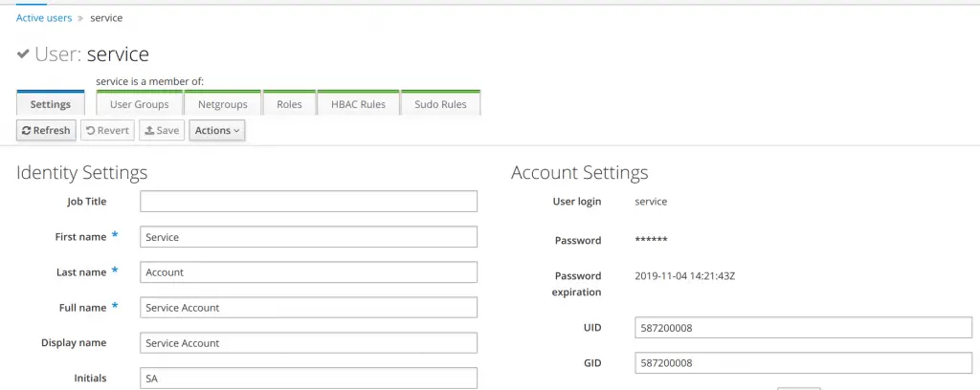980x390 pixels.
Task: Open the Sudo Rules tab
Action: 440,104
